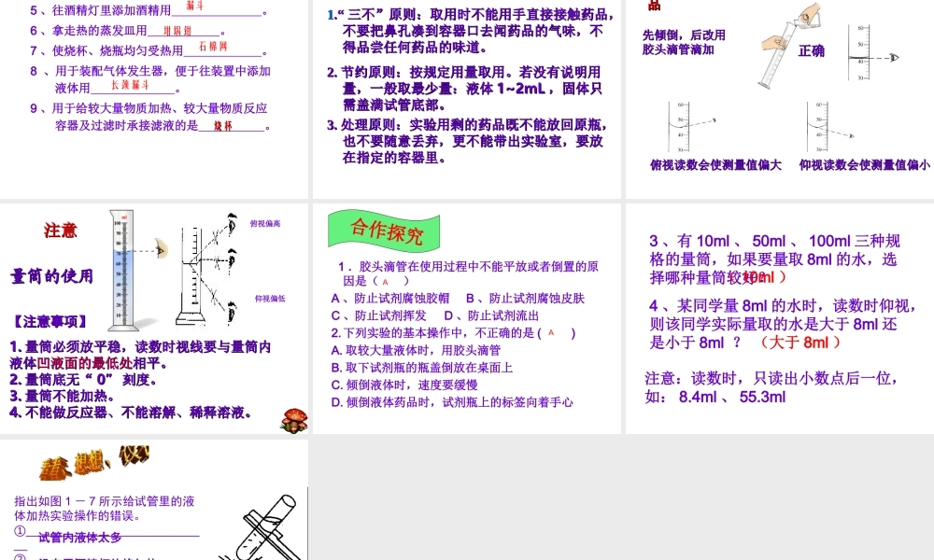Click the red heading 注意
This screenshot has width=934, height=560.
coord(60,231)
